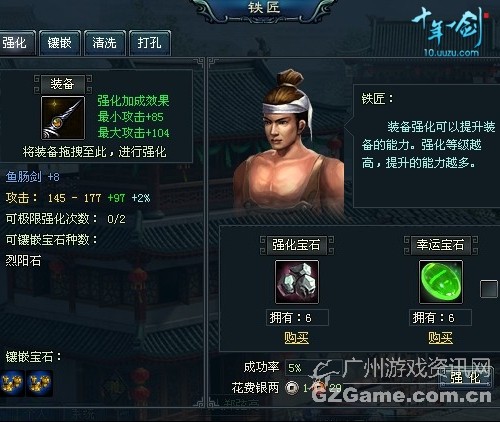Viewport: 500px width, 422px height.
Task: Select the grey enhancement stone icon
Action: (297, 282)
